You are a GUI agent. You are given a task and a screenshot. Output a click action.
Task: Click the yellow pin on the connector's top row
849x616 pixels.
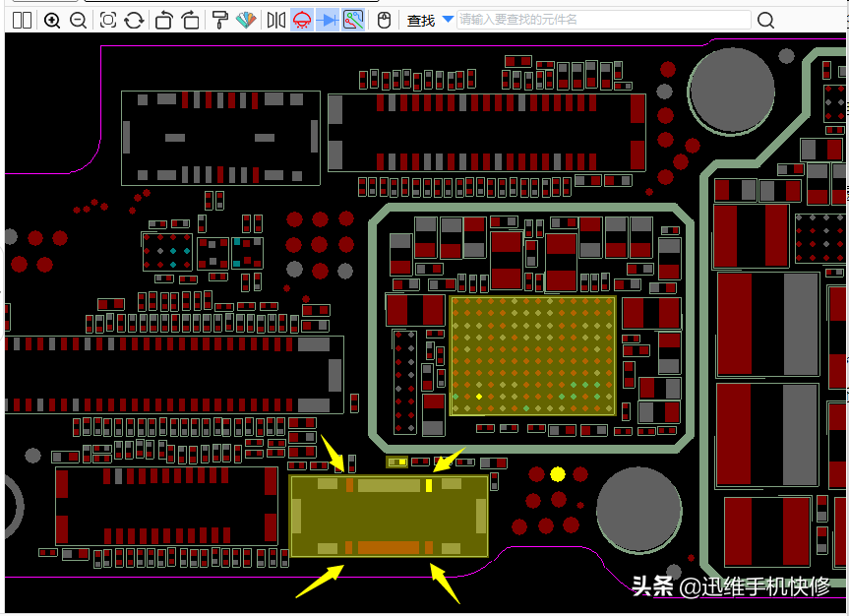(429, 485)
